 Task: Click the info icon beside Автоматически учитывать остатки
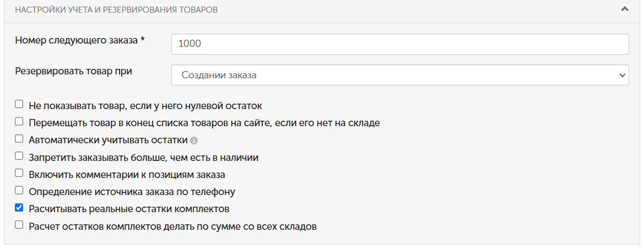pyautogui.click(x=194, y=141)
